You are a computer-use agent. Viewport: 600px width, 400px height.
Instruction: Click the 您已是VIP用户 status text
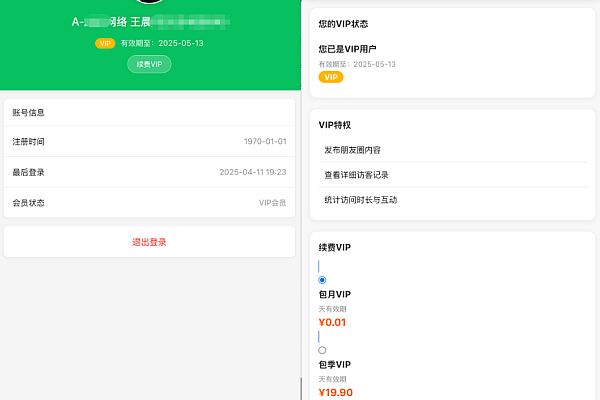click(347, 49)
